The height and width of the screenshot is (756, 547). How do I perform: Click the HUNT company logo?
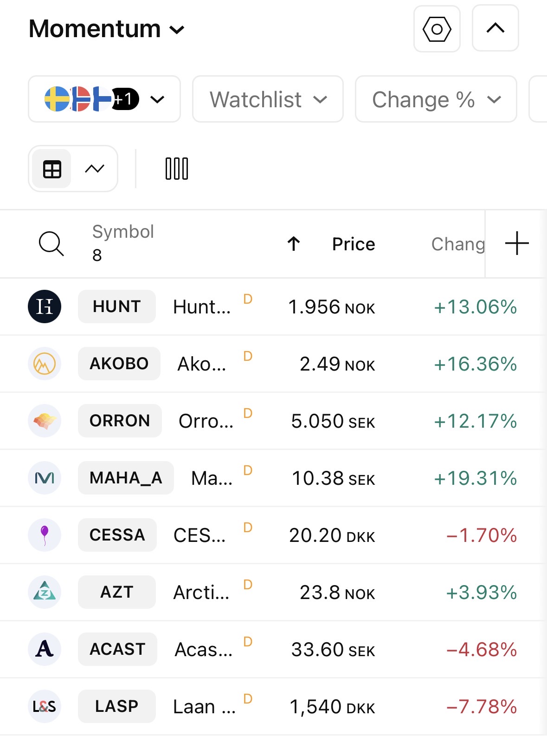click(45, 306)
